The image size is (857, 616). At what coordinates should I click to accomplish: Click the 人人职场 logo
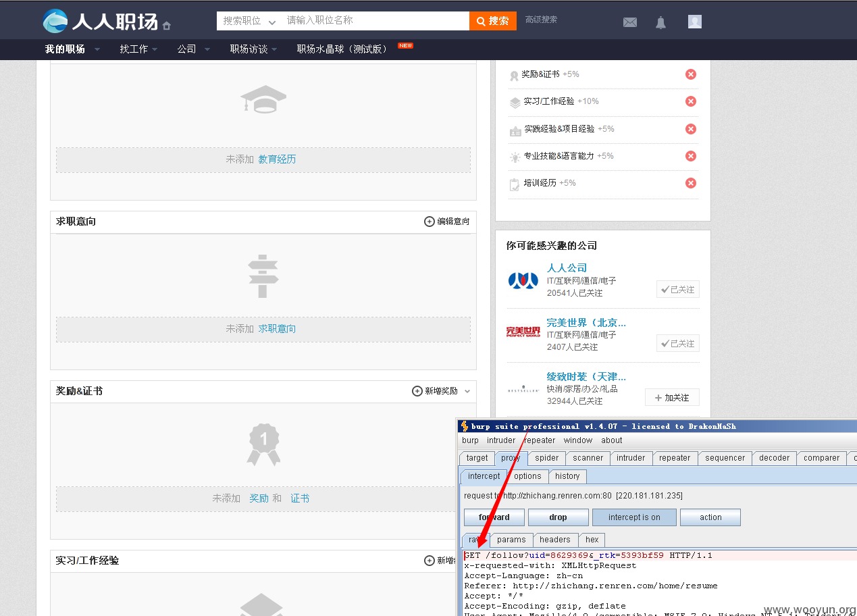click(x=100, y=21)
